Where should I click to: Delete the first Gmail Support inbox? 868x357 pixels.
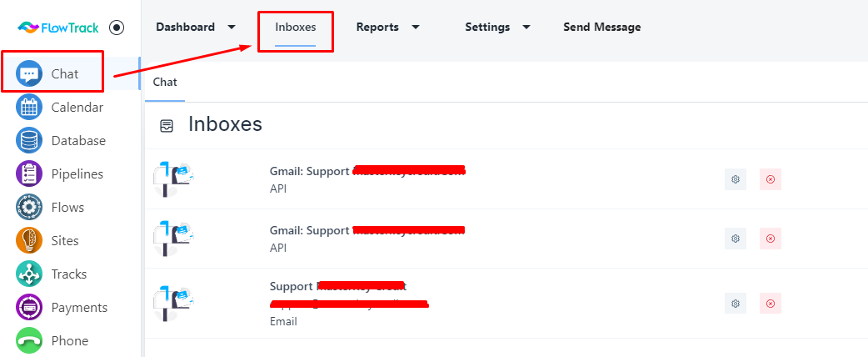pyautogui.click(x=770, y=179)
